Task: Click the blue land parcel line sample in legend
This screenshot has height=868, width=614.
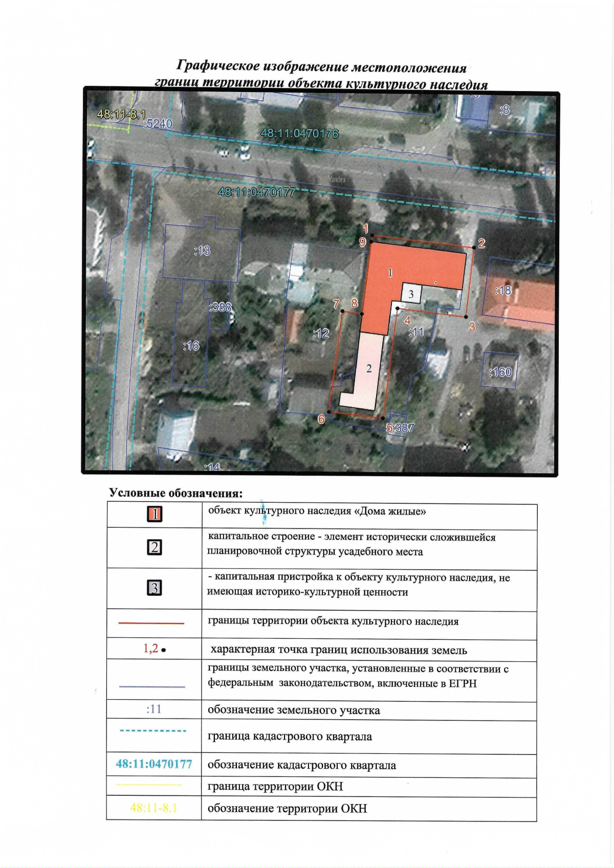Action: click(x=152, y=686)
